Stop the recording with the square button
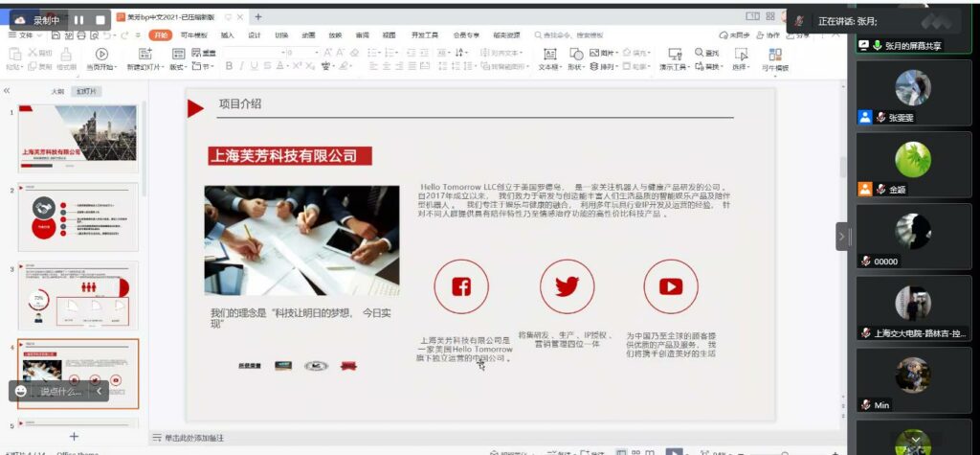 click(x=100, y=20)
